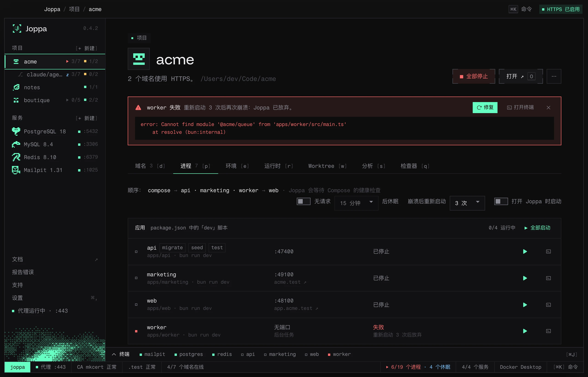Switch to the 运行时 tab

[279, 166]
